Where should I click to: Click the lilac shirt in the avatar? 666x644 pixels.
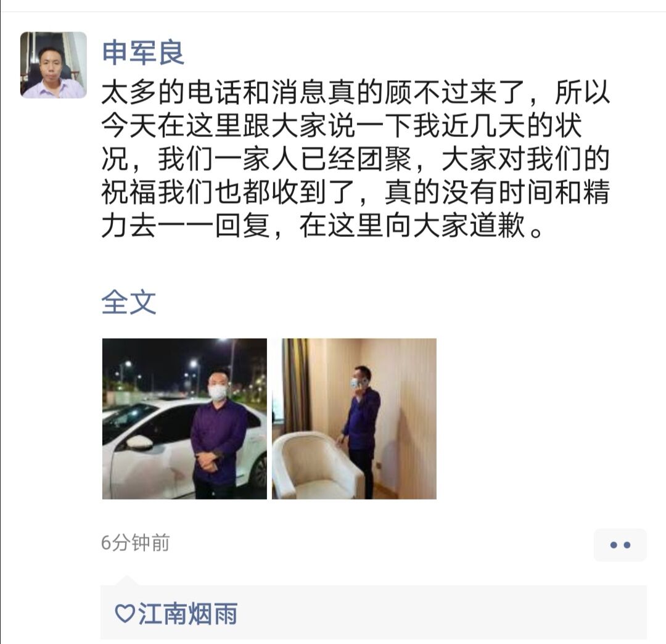[x=54, y=89]
